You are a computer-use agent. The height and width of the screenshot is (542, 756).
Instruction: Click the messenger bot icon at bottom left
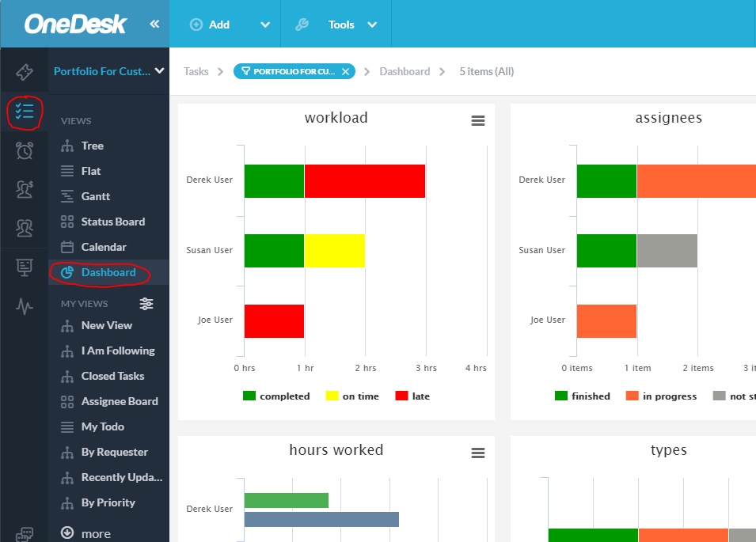coord(24,536)
